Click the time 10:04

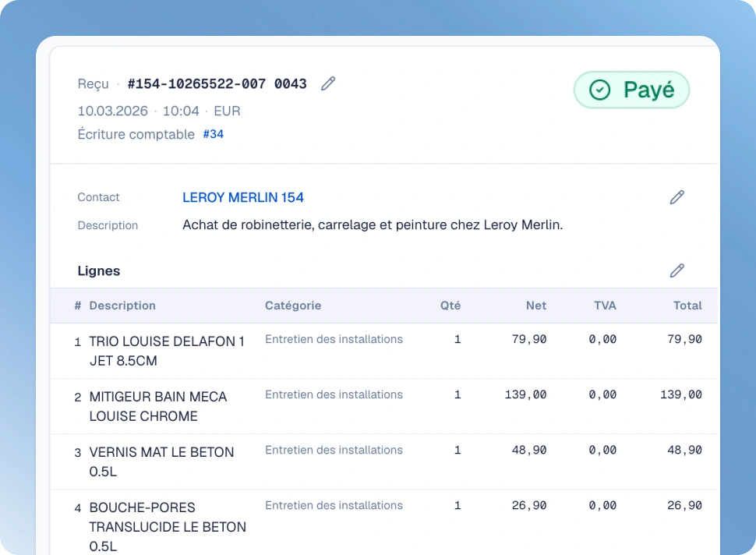pyautogui.click(x=181, y=111)
